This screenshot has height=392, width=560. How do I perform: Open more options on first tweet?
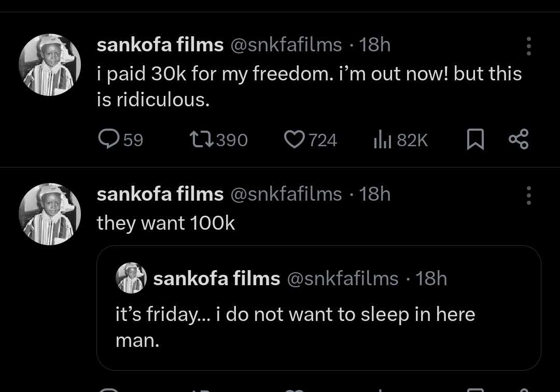pyautogui.click(x=528, y=46)
